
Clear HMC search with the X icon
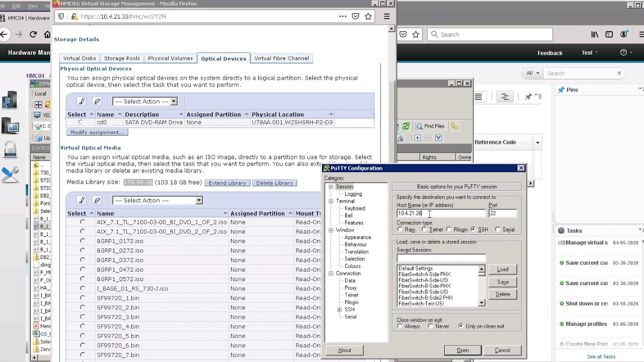point(619,73)
